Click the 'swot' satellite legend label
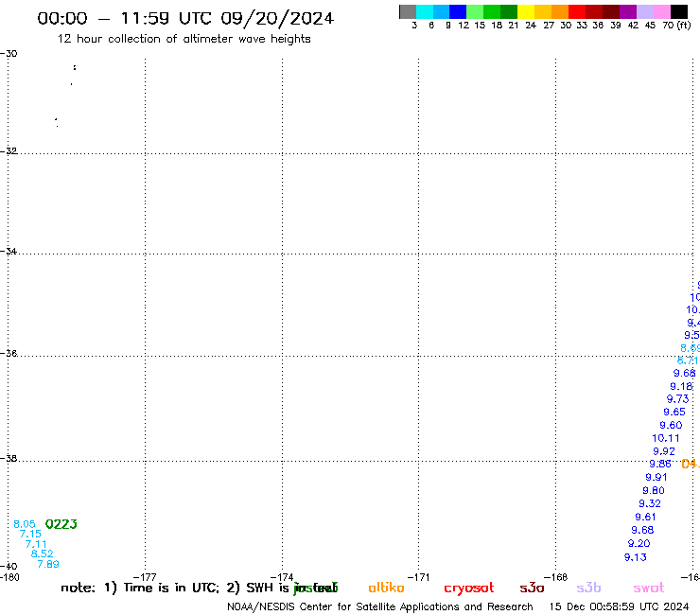Image resolution: width=700 pixels, height=615 pixels. [649, 588]
